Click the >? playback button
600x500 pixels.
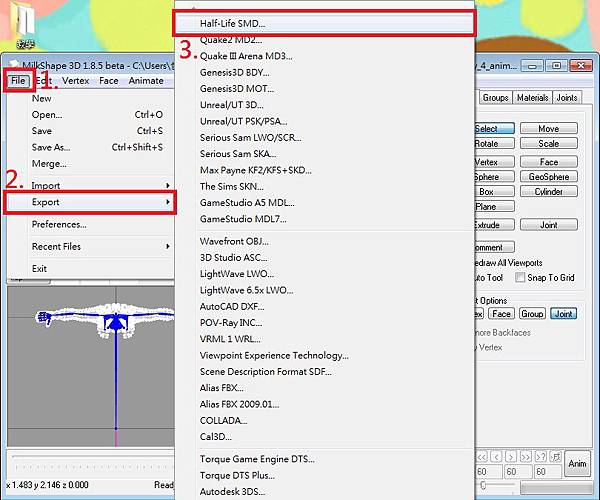[541, 456]
